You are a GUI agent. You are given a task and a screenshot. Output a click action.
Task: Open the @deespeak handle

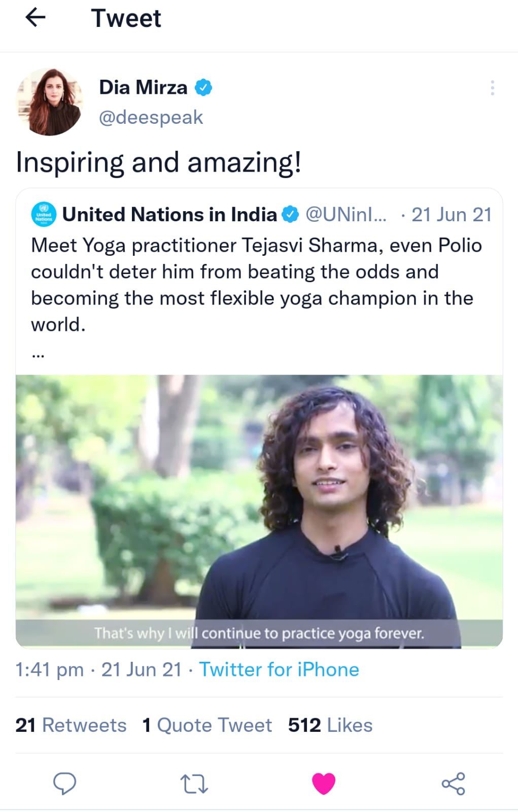(x=151, y=117)
